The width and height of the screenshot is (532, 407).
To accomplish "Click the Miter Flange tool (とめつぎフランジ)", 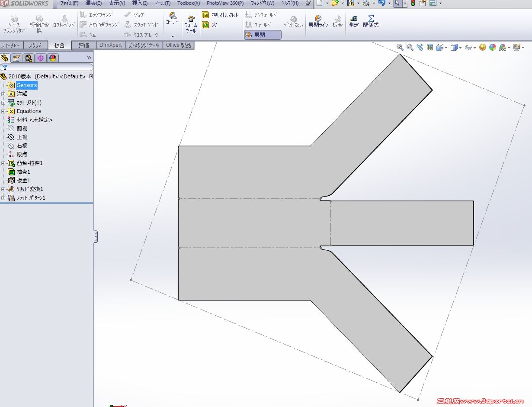I will coord(99,25).
